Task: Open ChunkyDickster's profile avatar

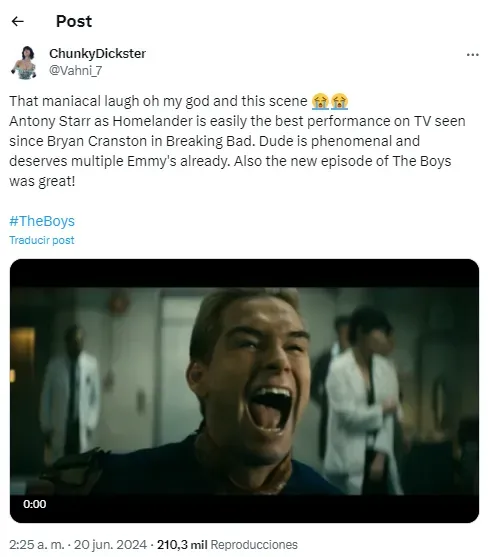Action: tap(24, 62)
